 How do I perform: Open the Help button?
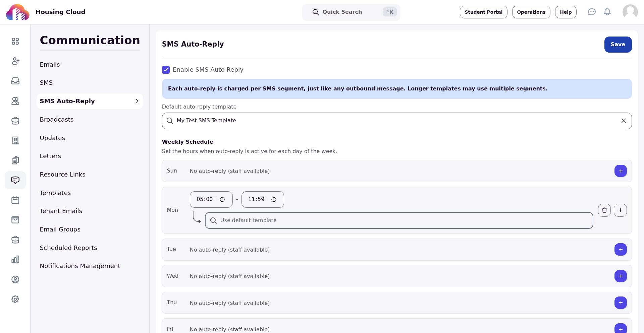tap(566, 12)
